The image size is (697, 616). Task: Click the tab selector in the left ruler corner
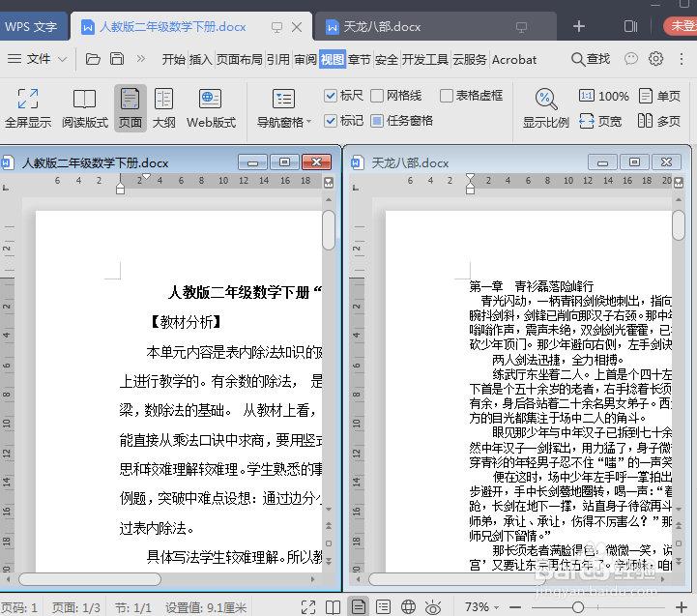[6, 189]
